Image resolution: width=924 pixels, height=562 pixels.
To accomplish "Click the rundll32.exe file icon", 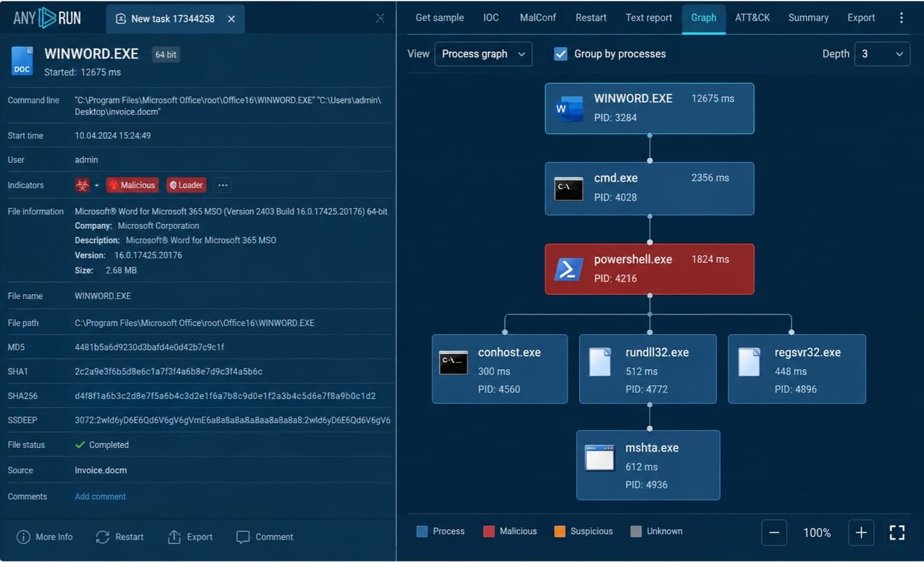I will pyautogui.click(x=599, y=362).
